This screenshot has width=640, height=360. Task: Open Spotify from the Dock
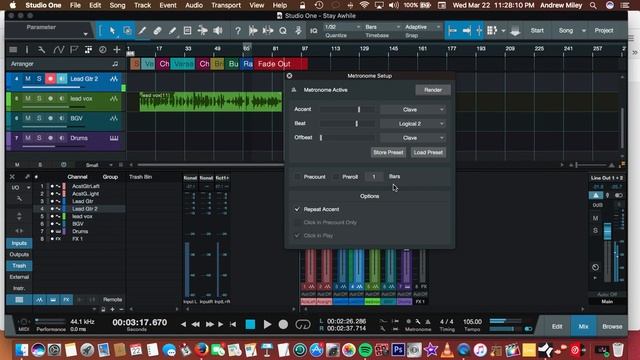(x=365, y=350)
